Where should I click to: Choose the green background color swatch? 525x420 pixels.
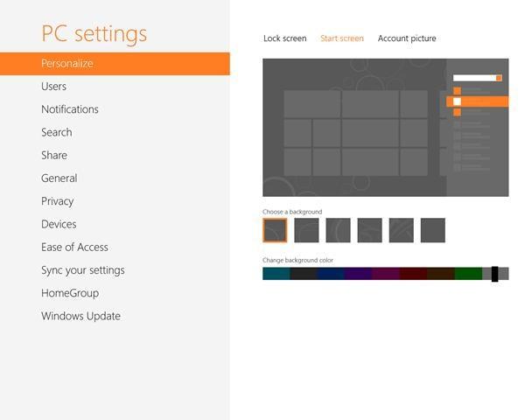467,274
